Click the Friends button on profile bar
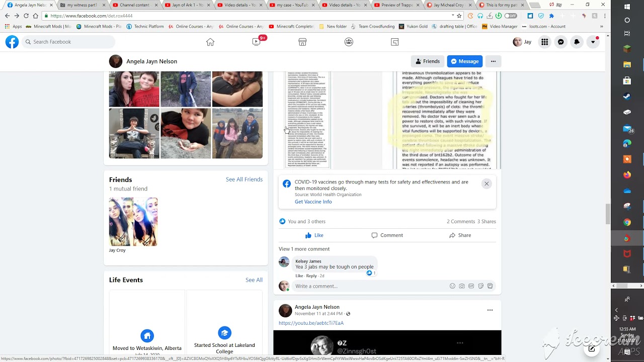 (427, 61)
